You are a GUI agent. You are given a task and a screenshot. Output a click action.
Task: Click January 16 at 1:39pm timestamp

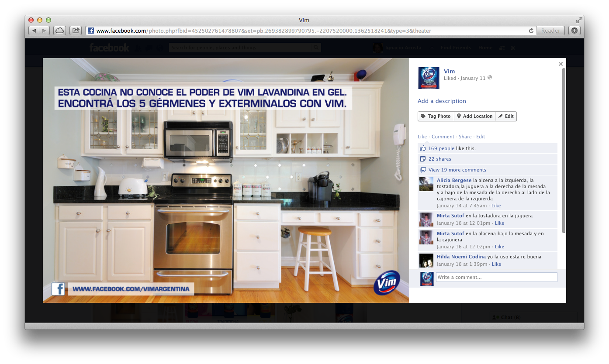click(462, 264)
